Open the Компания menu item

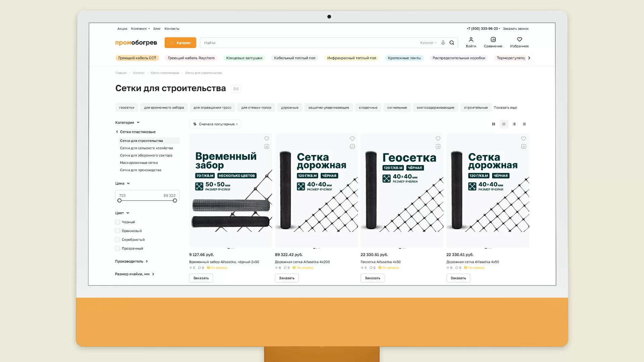click(x=140, y=28)
